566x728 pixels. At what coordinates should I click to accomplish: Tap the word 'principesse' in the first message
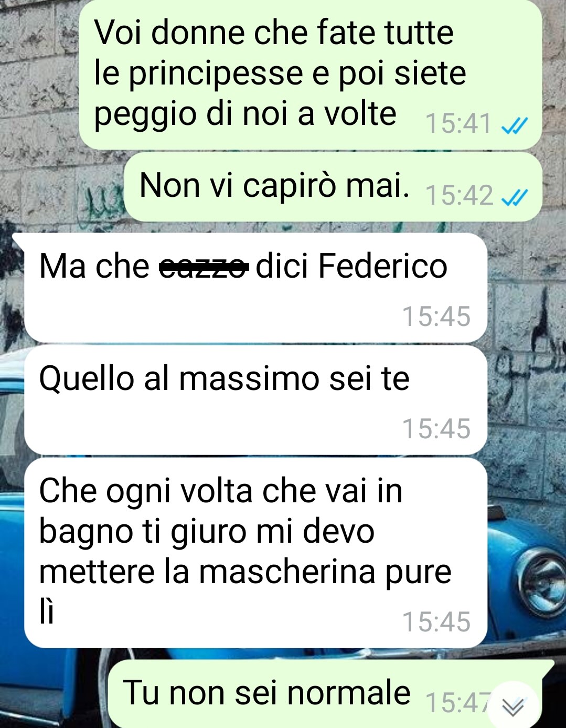pos(216,74)
